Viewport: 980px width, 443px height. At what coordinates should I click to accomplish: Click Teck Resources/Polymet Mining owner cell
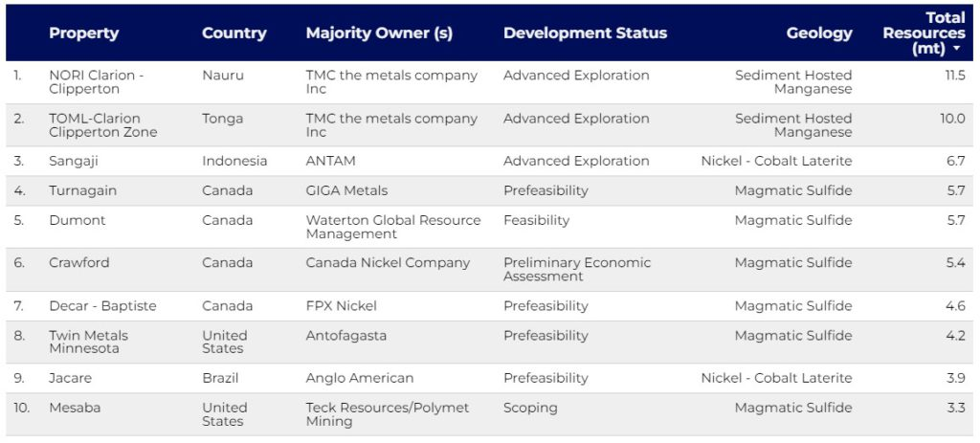pos(387,414)
